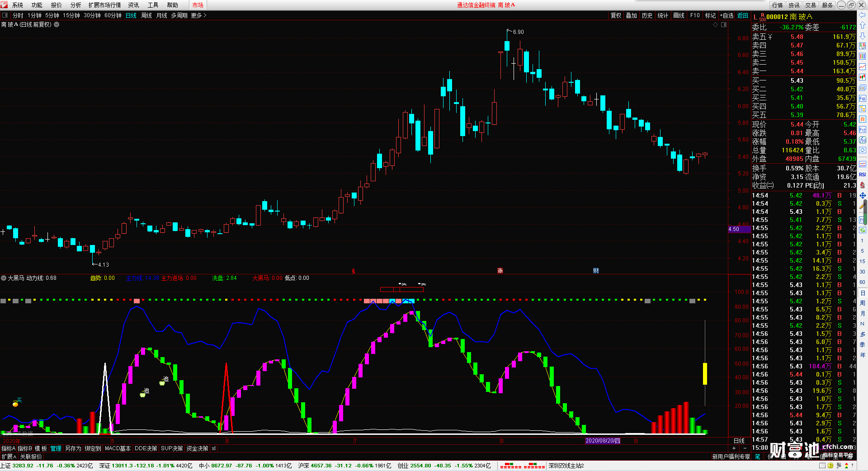868x471 pixels.
Task: Select the MACD基本 indicator tab
Action: tap(118, 448)
